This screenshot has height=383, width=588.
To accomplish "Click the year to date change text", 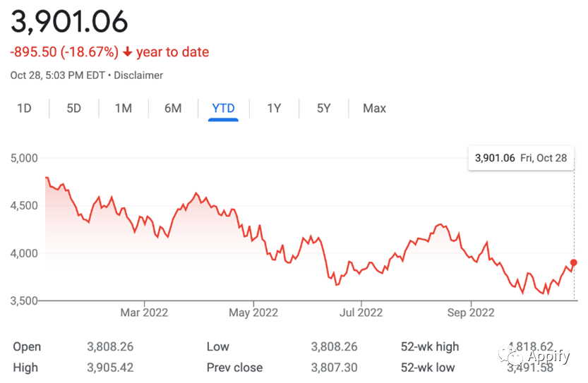I will [x=172, y=51].
